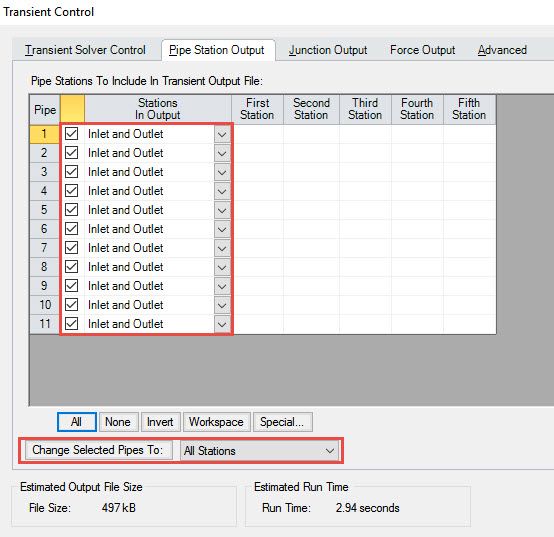Open the All Stations combo box
The image size is (554, 537).
click(260, 450)
